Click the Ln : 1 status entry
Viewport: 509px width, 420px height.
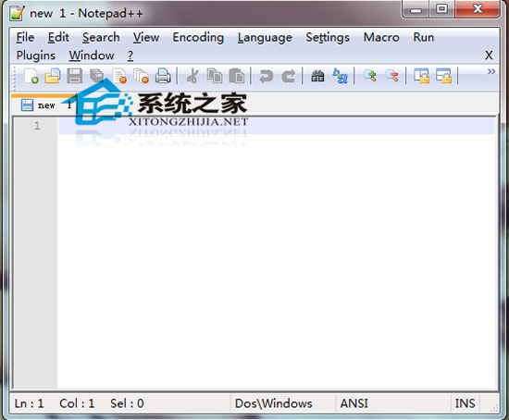point(29,403)
